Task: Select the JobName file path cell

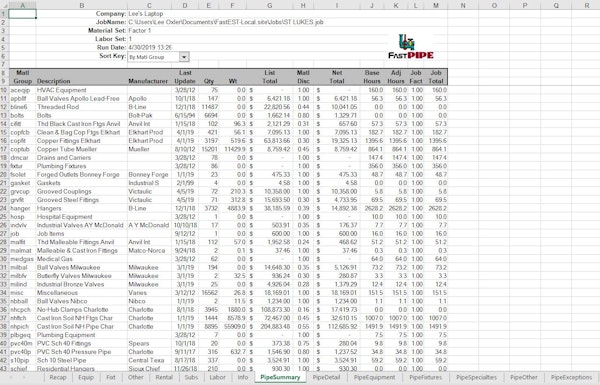Action: tap(226, 22)
